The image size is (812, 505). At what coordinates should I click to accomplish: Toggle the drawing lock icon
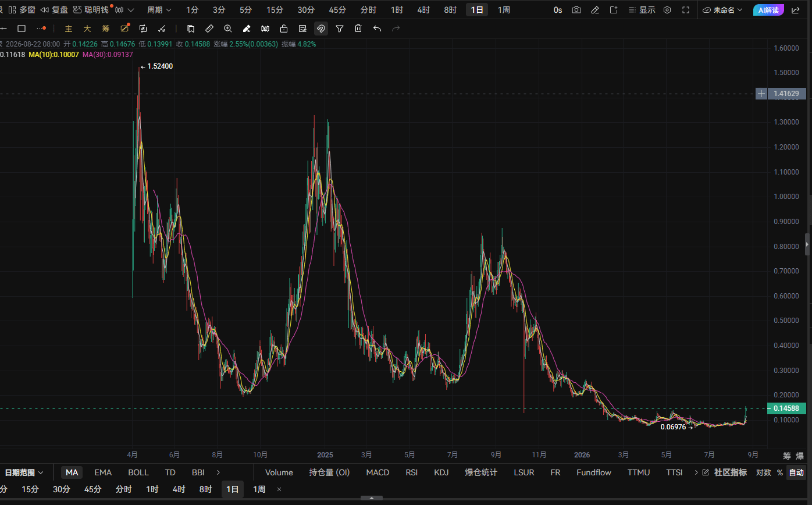pyautogui.click(x=284, y=29)
